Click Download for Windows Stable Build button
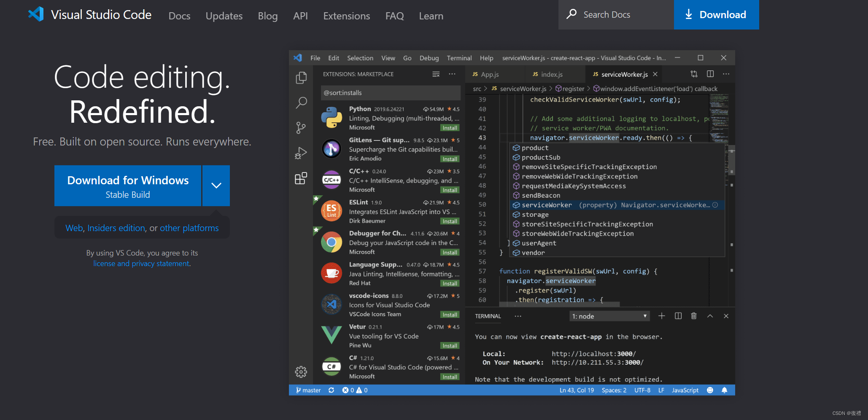Screen dimensions: 868x420 128,186
